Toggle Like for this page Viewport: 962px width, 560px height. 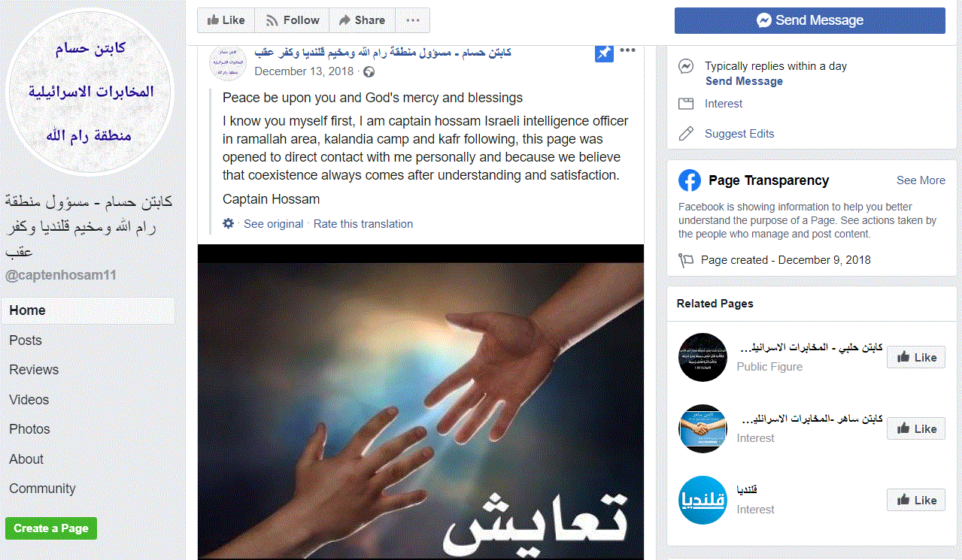pyautogui.click(x=226, y=20)
